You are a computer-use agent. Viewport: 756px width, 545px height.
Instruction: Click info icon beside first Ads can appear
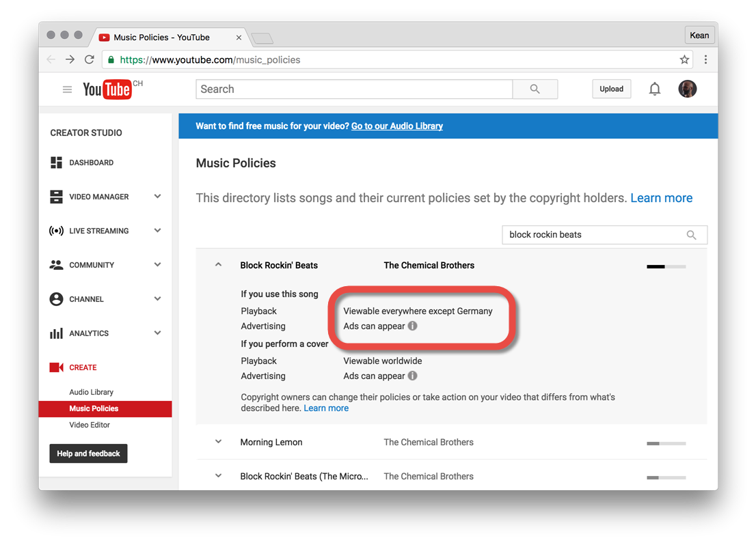[x=413, y=326]
